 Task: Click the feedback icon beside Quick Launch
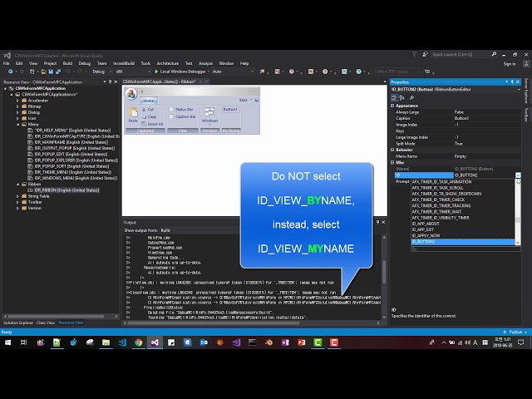click(x=425, y=54)
